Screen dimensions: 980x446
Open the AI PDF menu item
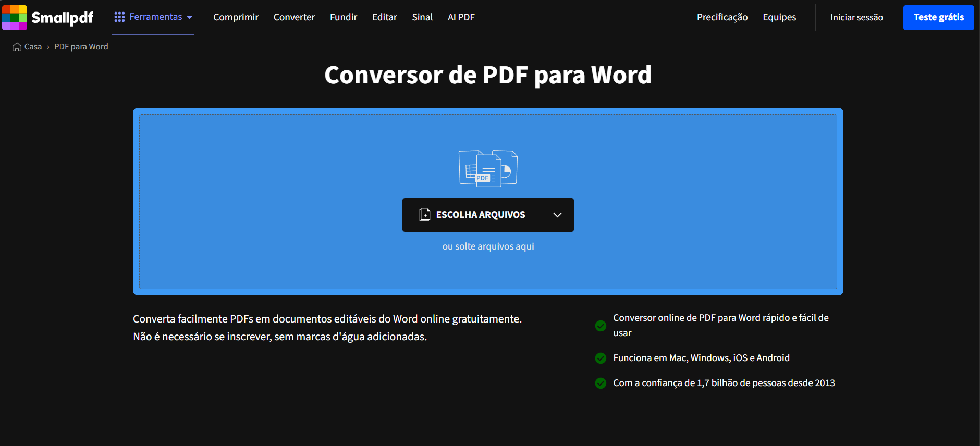coord(461,17)
